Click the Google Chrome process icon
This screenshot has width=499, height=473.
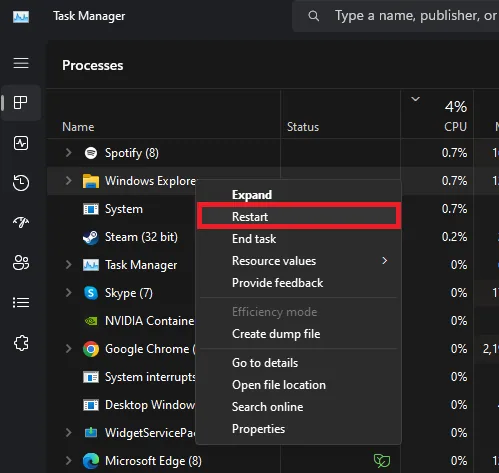(91, 349)
